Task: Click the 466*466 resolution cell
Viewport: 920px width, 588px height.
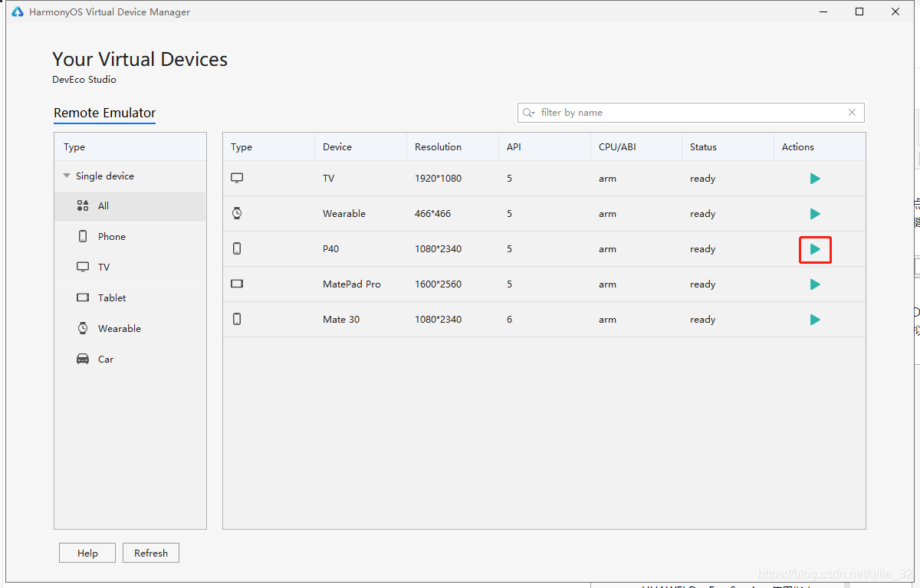Action: click(433, 214)
